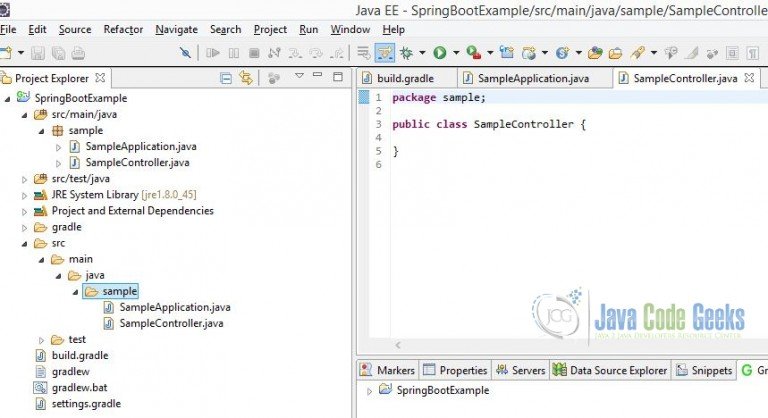Open the Navigate menu

(x=176, y=29)
